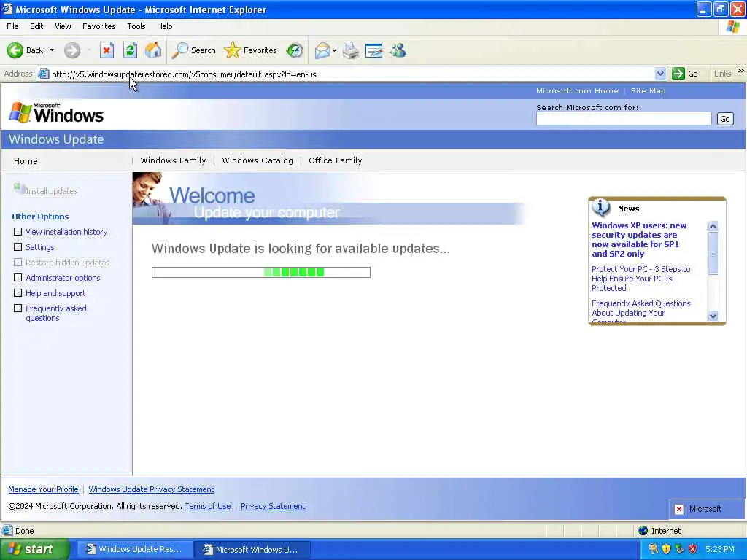Open the View menu
Viewport: 747px width, 560px height.
coord(63,26)
